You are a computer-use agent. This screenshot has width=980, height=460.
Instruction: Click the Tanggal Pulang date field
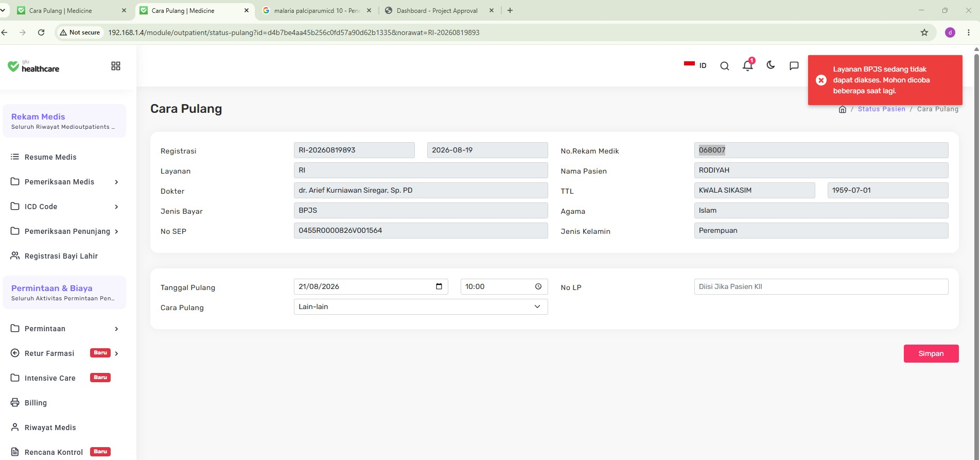(x=371, y=286)
